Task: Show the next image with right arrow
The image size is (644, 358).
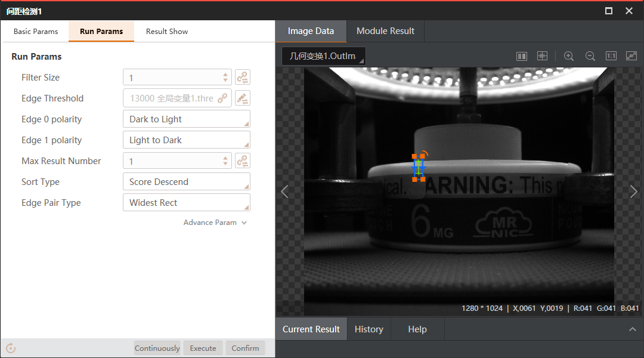Action: pyautogui.click(x=633, y=192)
